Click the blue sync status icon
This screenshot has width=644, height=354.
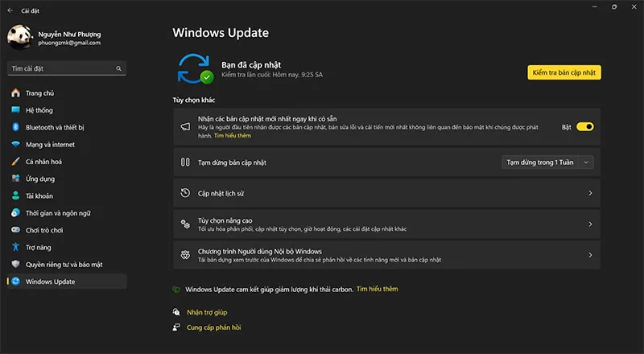pyautogui.click(x=195, y=68)
